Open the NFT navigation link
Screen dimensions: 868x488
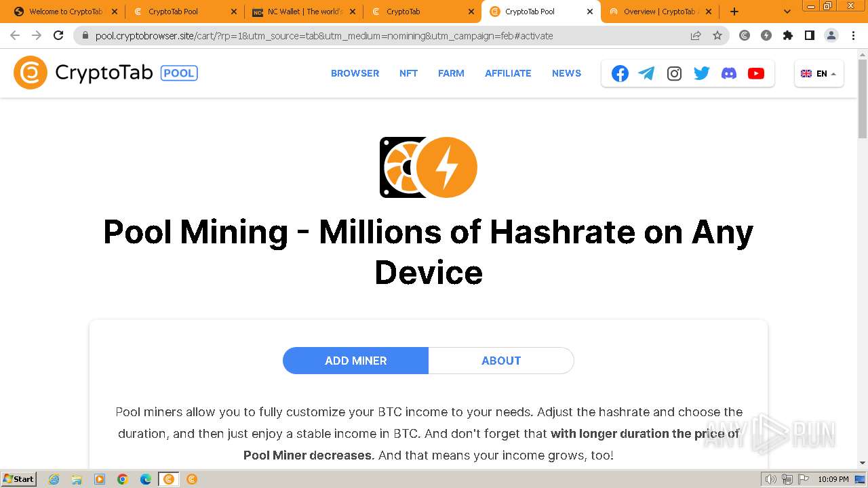[x=408, y=73]
